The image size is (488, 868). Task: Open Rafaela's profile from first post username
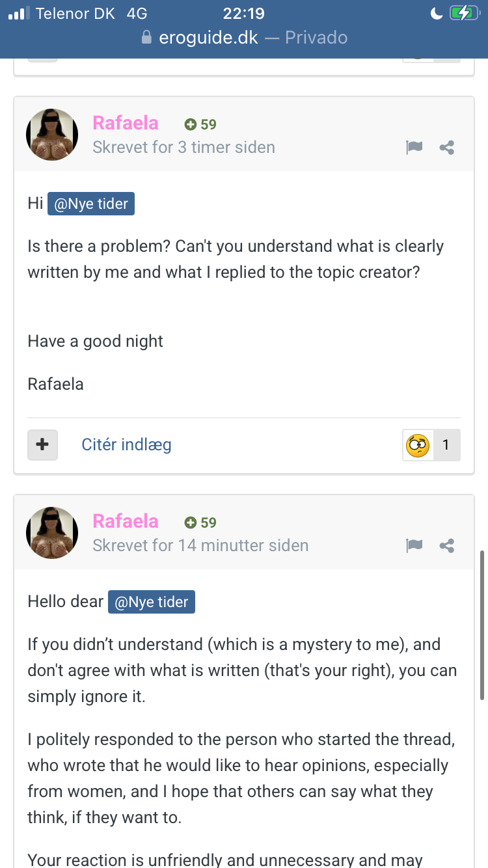tap(126, 123)
